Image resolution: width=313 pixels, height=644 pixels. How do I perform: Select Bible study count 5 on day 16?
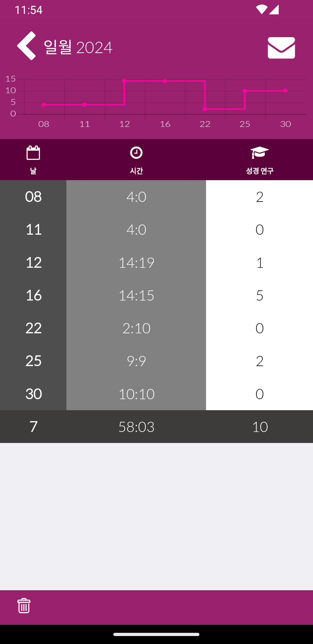pos(260,295)
